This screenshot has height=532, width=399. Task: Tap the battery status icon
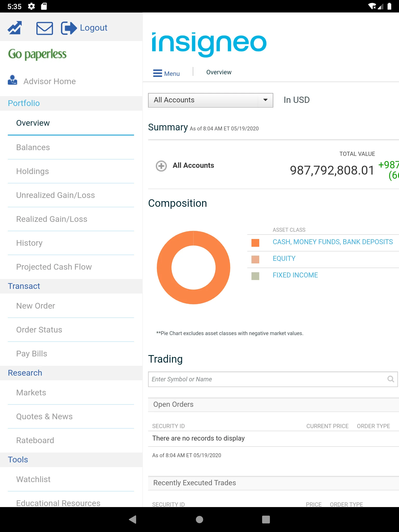point(389,6)
